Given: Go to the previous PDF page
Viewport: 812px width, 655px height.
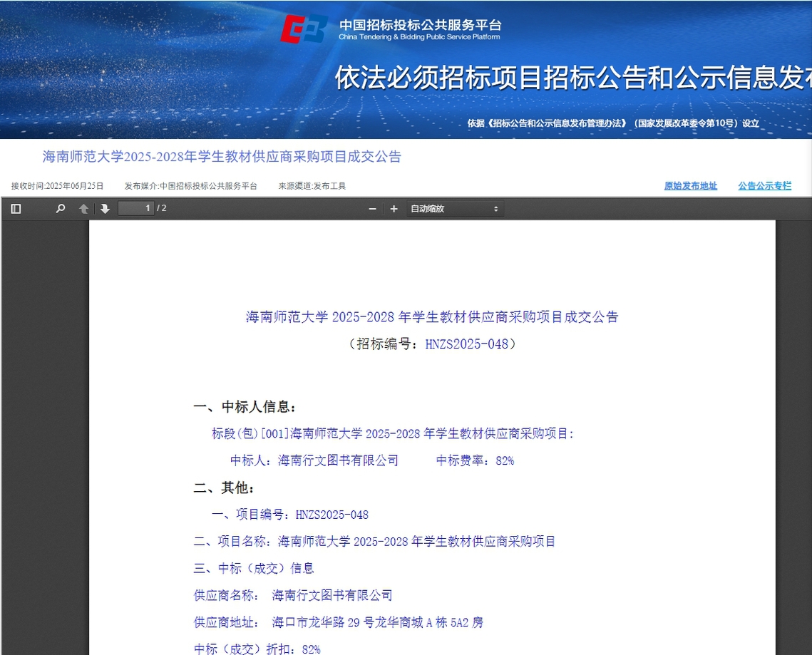Looking at the screenshot, I should [x=83, y=209].
